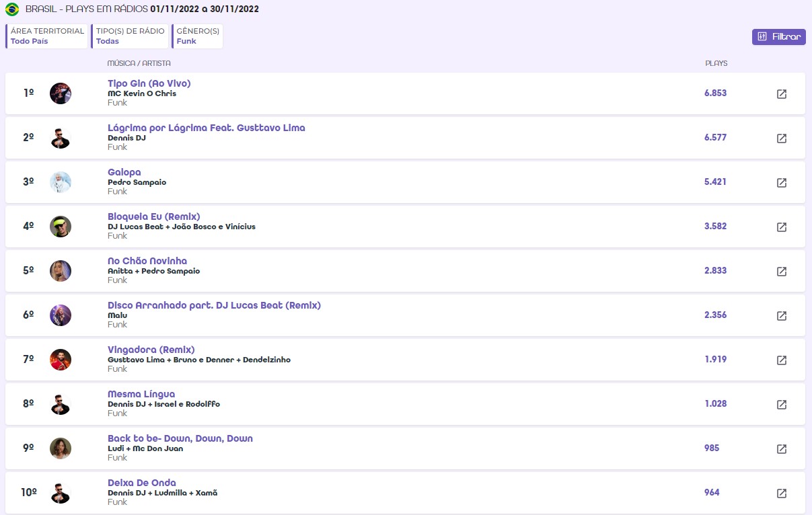812x515 pixels.
Task: Open external link for Tipo Gin (Ao Vivo)
Action: click(x=782, y=94)
